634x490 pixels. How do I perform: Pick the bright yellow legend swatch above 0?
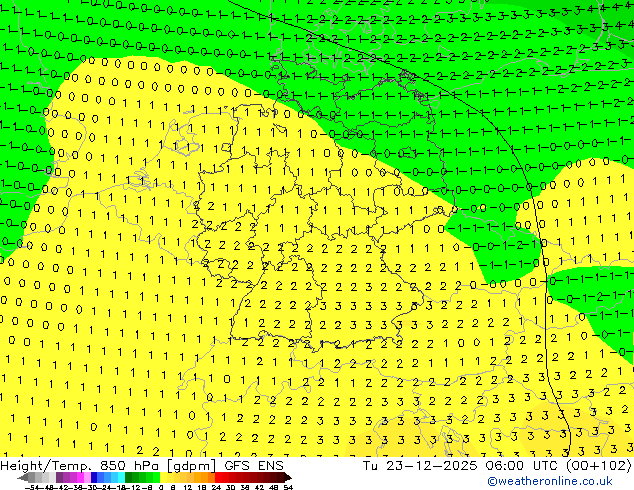pyautogui.click(x=163, y=477)
